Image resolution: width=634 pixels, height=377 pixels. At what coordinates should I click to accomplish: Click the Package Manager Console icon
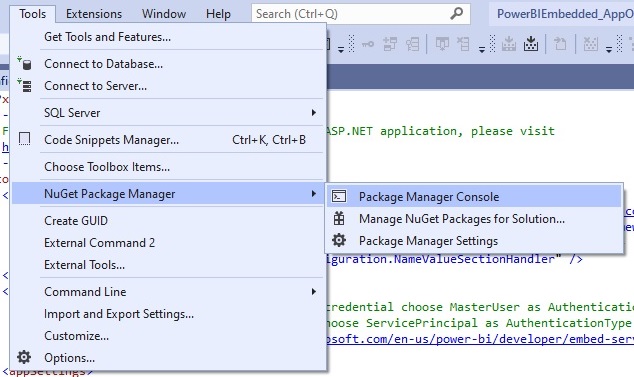point(339,197)
